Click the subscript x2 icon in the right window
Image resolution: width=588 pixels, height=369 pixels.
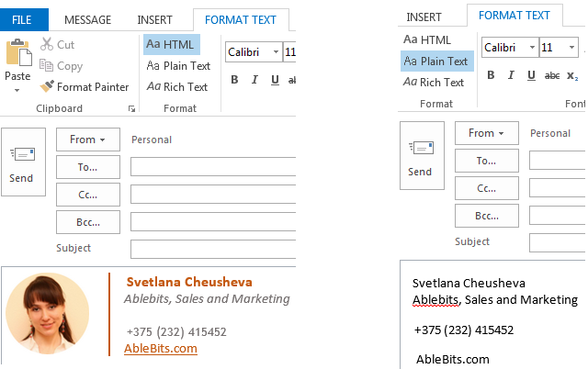572,75
